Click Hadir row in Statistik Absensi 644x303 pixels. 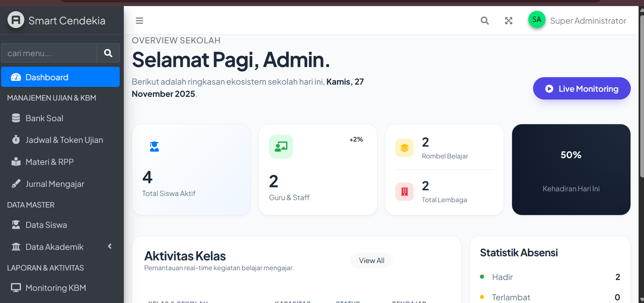coord(550,277)
